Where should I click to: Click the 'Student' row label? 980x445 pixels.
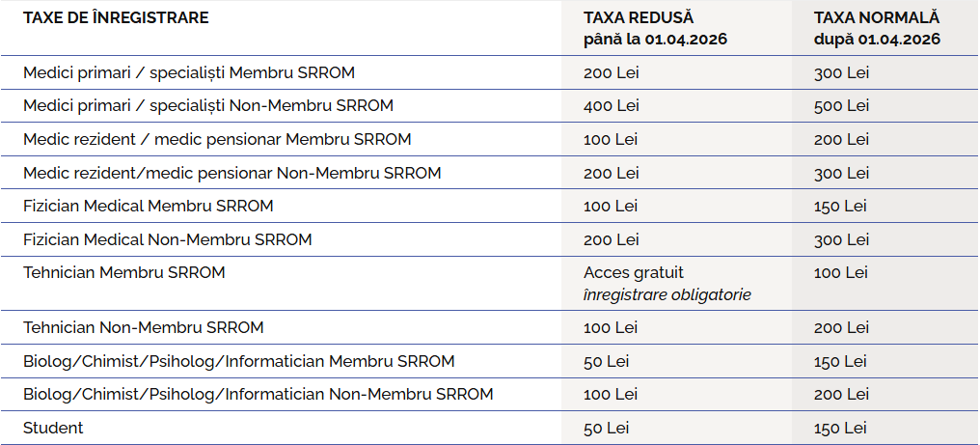coord(53,428)
